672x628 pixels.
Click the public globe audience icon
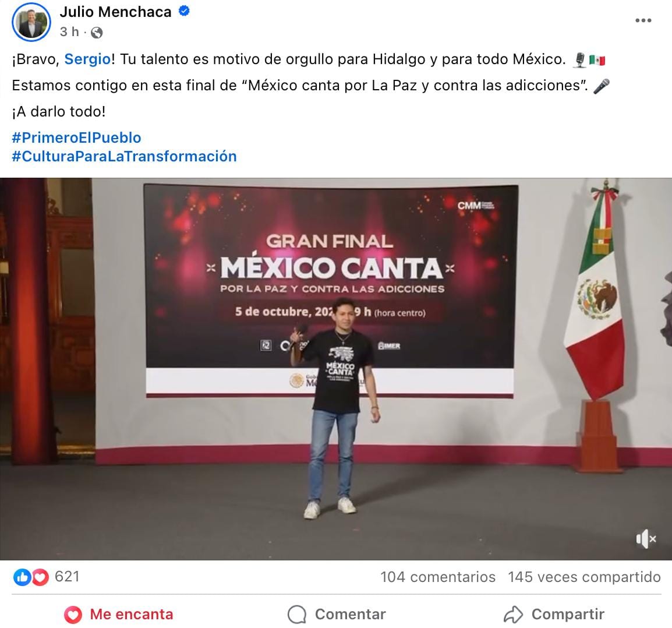97,33
